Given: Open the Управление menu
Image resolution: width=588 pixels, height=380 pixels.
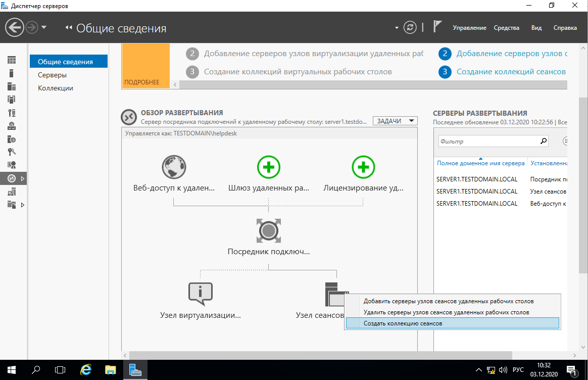Looking at the screenshot, I should (469, 28).
